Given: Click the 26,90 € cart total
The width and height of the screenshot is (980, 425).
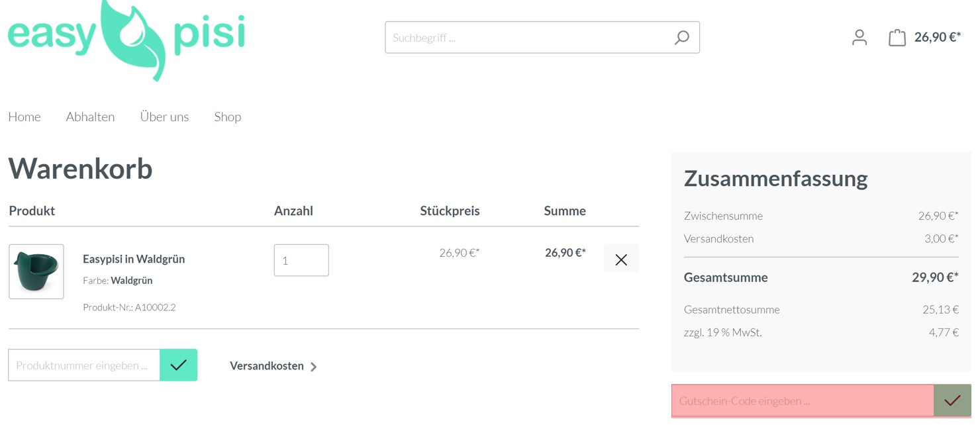Looking at the screenshot, I should [938, 37].
